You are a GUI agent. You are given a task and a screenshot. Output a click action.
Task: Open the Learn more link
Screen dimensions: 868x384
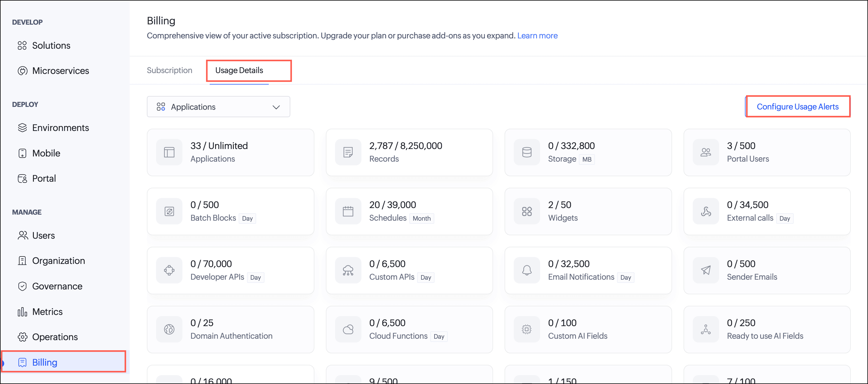tap(537, 36)
